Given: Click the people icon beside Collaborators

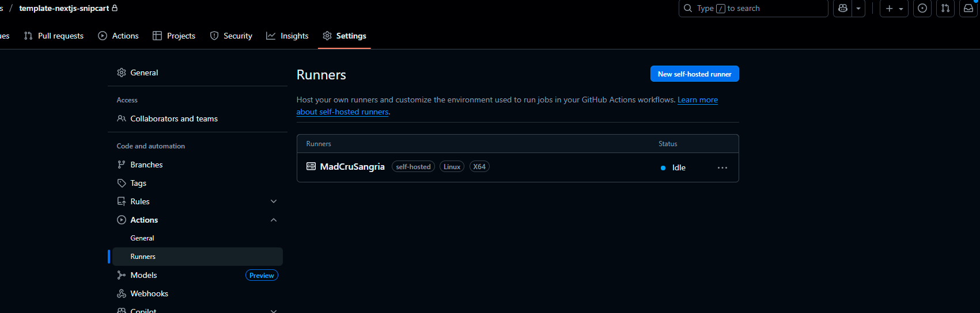Looking at the screenshot, I should [x=122, y=119].
